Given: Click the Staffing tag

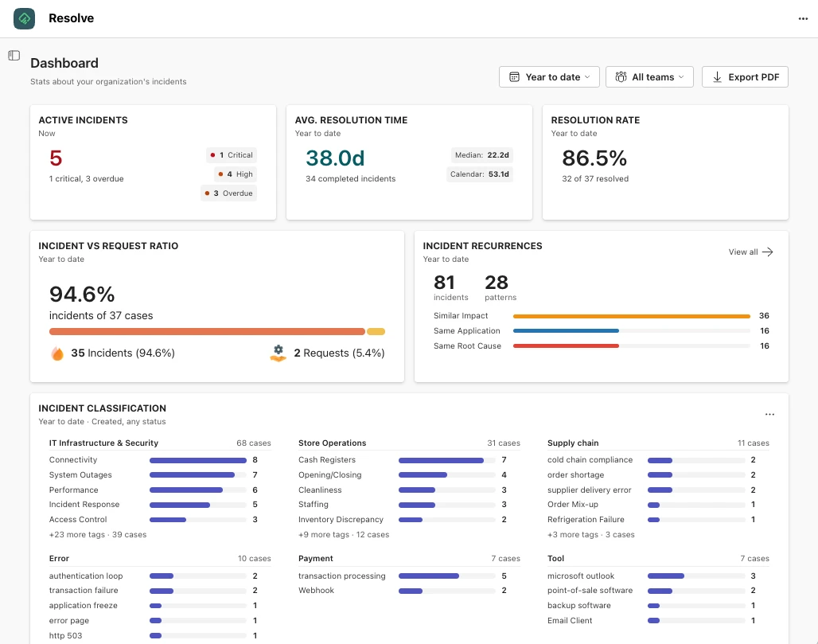Looking at the screenshot, I should 314,505.
